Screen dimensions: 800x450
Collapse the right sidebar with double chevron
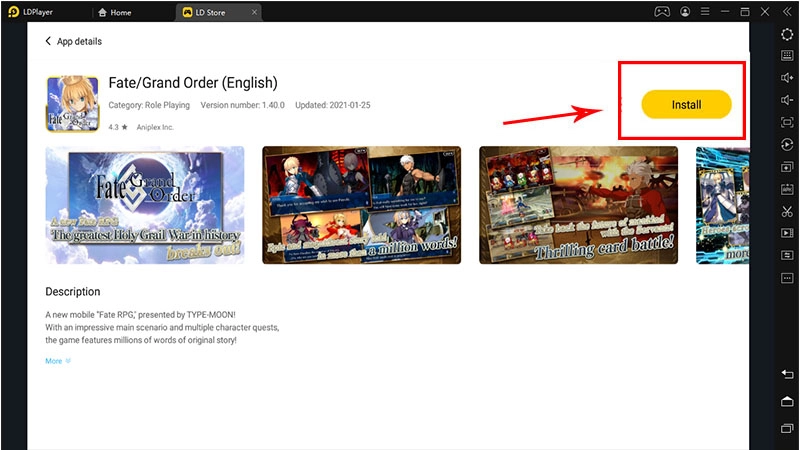(x=787, y=11)
